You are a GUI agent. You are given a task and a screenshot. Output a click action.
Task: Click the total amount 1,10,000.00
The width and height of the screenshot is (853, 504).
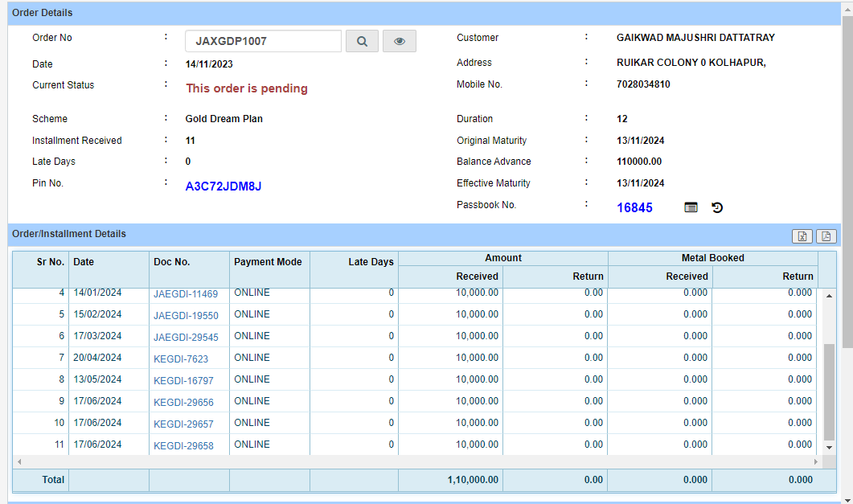click(473, 480)
